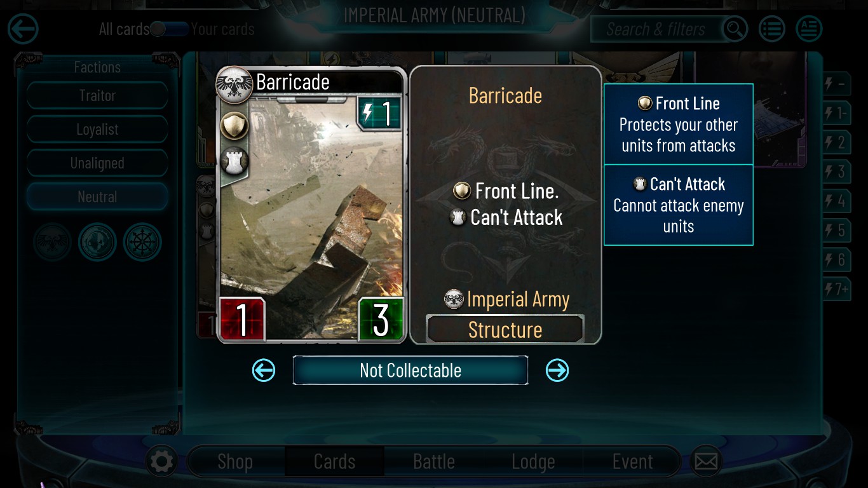The height and width of the screenshot is (488, 868).
Task: Go back using the top-left arrow
Action: coord(23,29)
